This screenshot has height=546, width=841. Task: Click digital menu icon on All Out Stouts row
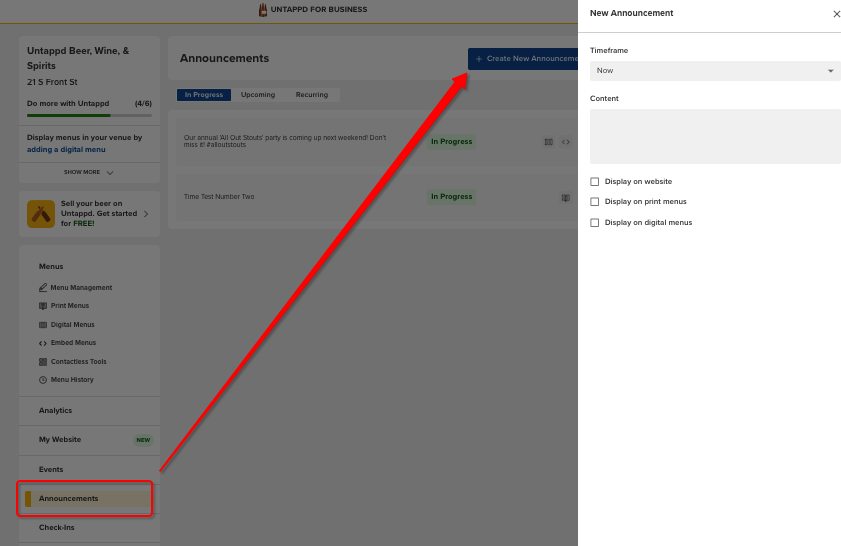[x=549, y=142]
